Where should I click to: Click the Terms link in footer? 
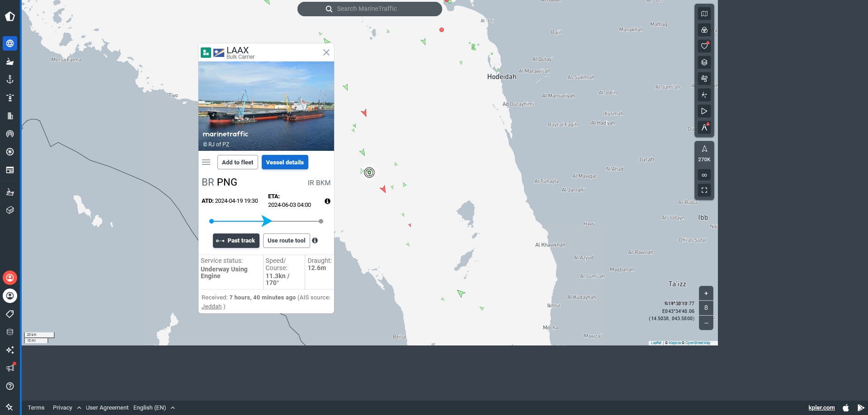pyautogui.click(x=36, y=407)
